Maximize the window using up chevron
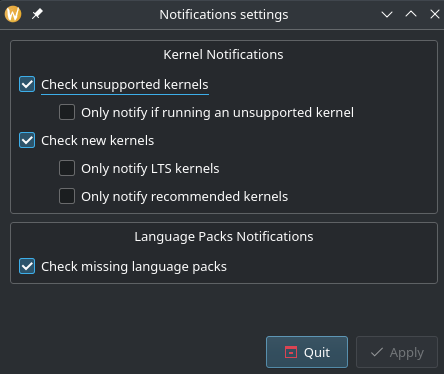The height and width of the screenshot is (374, 444). pyautogui.click(x=411, y=14)
